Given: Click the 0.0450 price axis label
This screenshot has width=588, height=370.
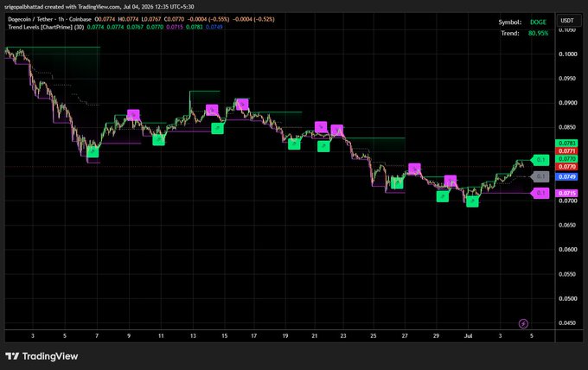Looking at the screenshot, I should [568, 322].
